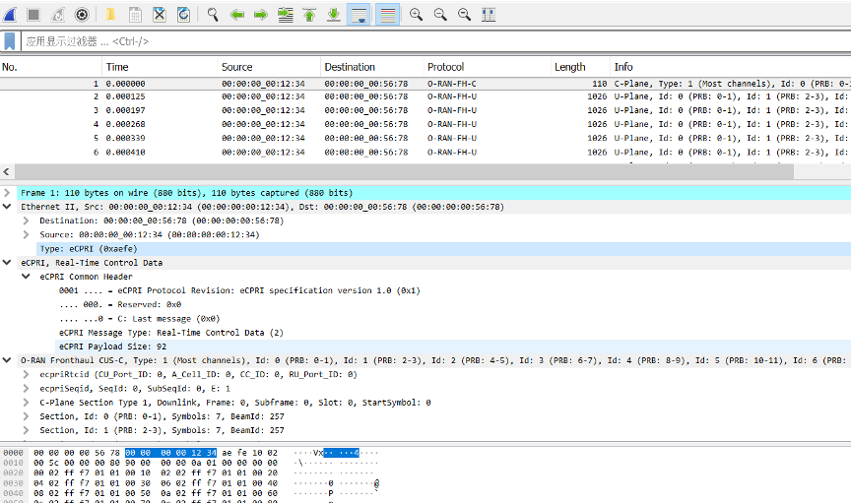Screen dimensions: 851x504
Task: Select packet 3 at time 0.000197
Action: tap(425, 110)
